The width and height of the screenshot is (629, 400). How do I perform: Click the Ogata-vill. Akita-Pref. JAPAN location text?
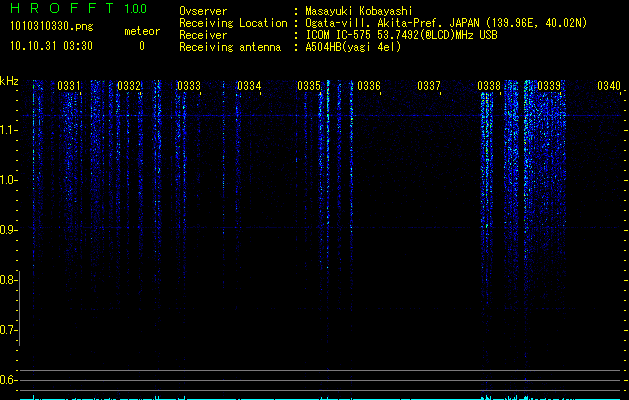(446, 23)
